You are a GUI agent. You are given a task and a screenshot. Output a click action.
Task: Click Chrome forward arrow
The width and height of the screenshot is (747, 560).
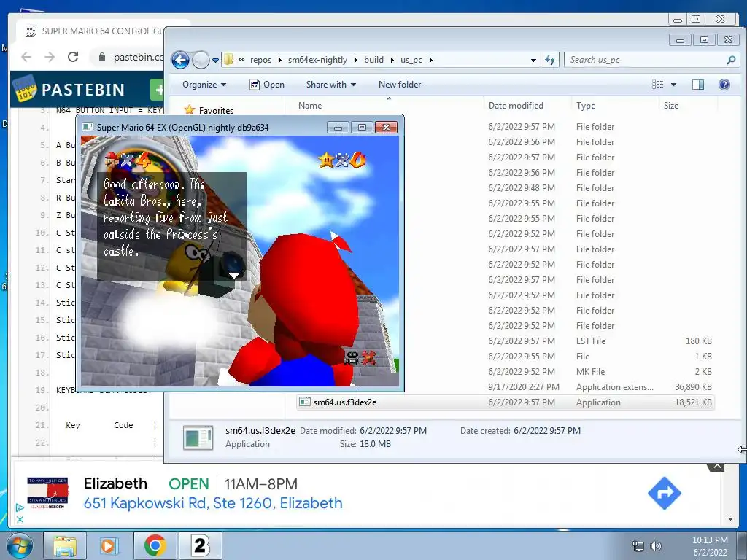pyautogui.click(x=50, y=57)
